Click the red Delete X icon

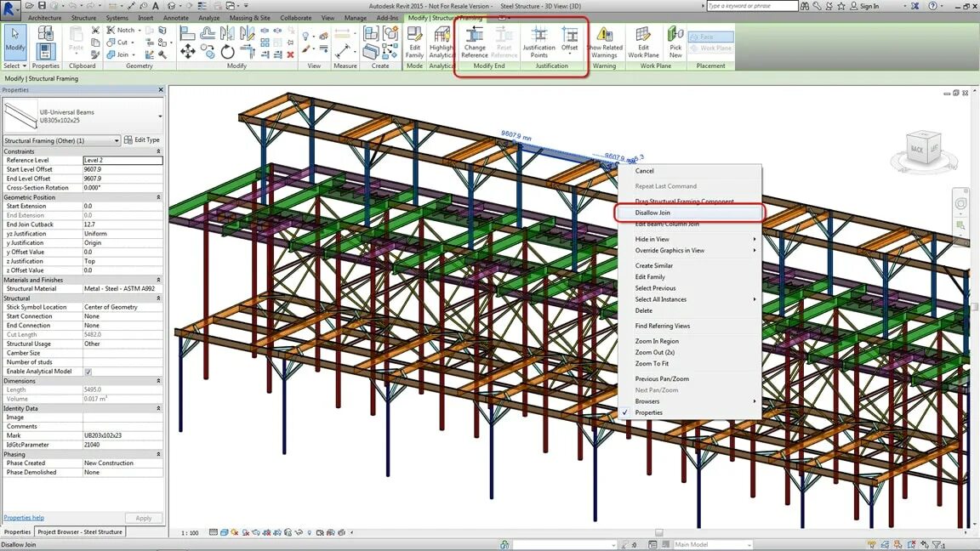pos(290,55)
